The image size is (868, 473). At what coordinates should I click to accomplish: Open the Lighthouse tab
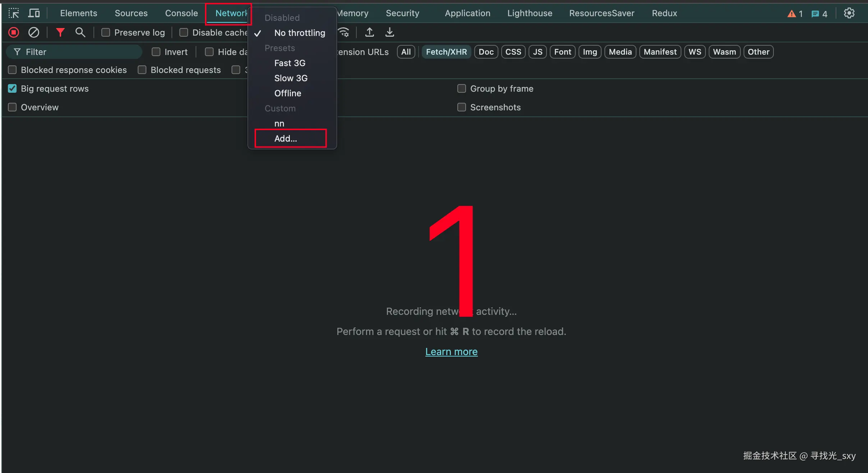point(529,13)
